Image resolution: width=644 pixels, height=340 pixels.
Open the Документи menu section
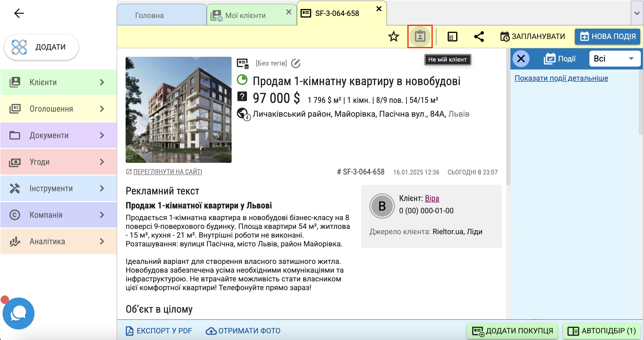pos(58,135)
